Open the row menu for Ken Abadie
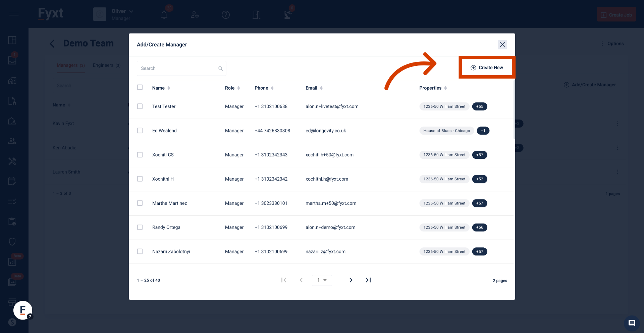Screen dimensions: 644x333 click(618, 148)
